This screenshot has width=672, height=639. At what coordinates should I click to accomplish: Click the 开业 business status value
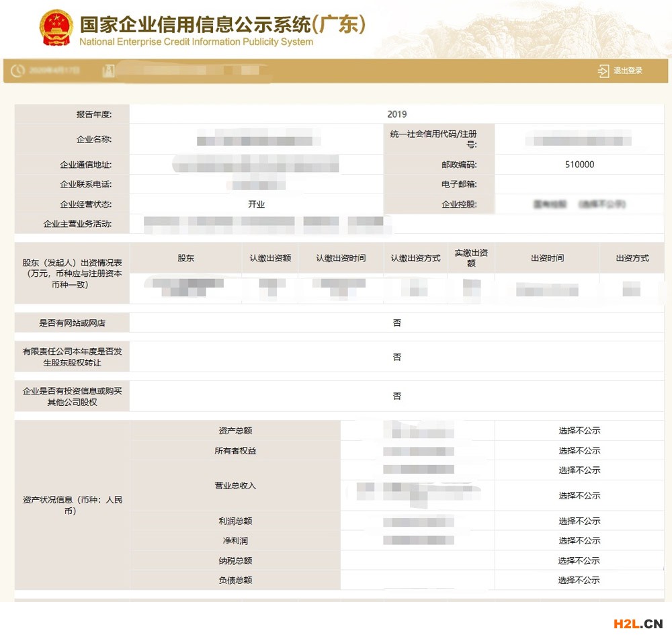point(256,204)
